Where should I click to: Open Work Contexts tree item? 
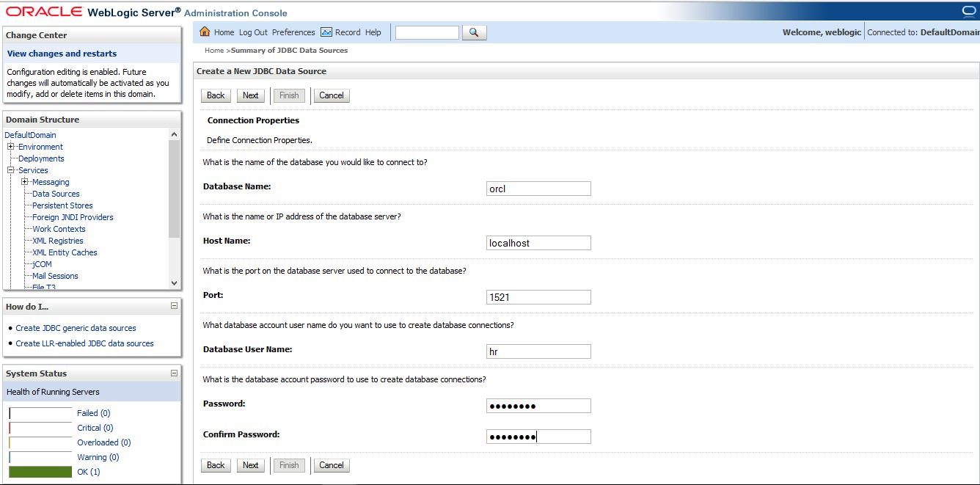[x=59, y=229]
